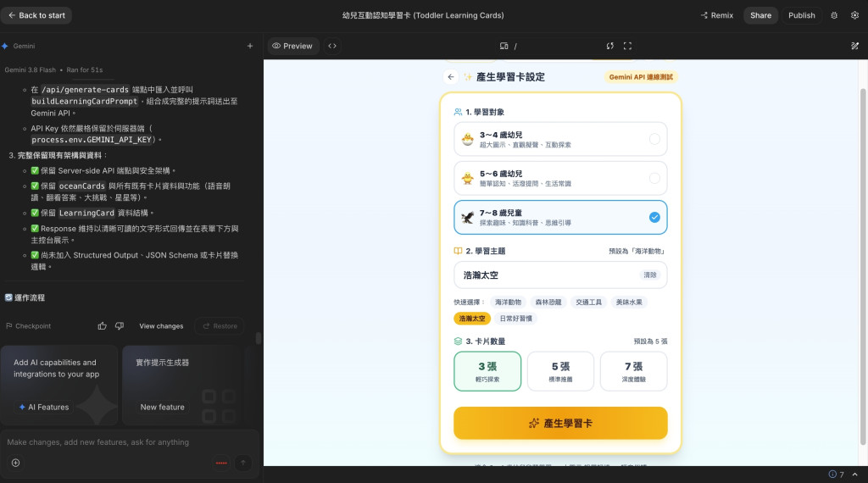The height and width of the screenshot is (483, 868).
Task: Choose the 日常好習慣 quick topic
Action: [515, 318]
